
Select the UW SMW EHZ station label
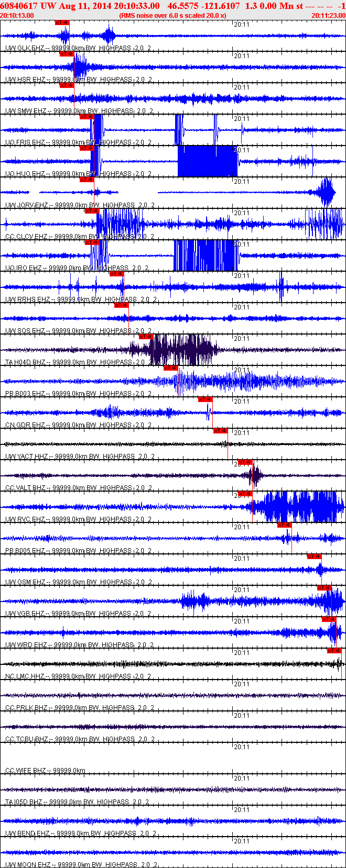[x=25, y=111]
